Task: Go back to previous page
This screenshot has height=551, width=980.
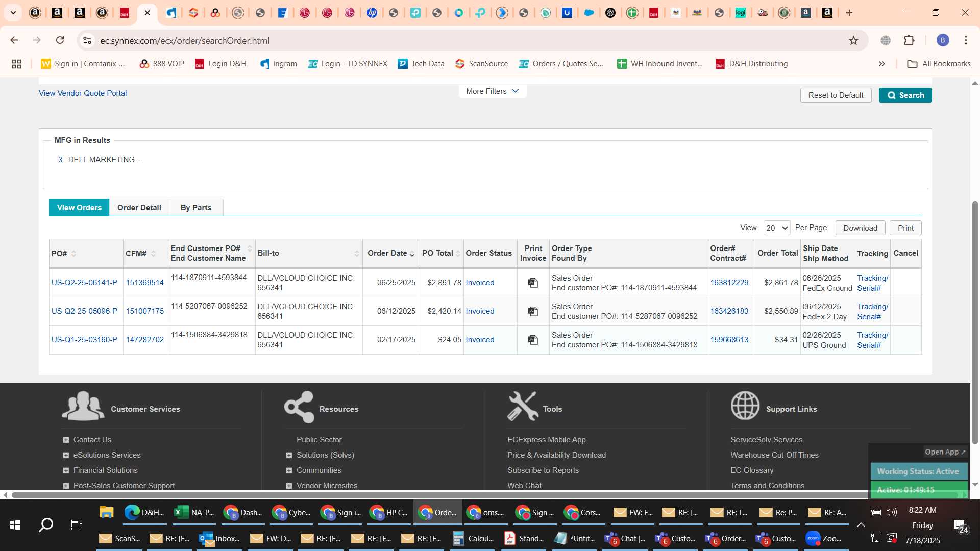Action: point(14,40)
